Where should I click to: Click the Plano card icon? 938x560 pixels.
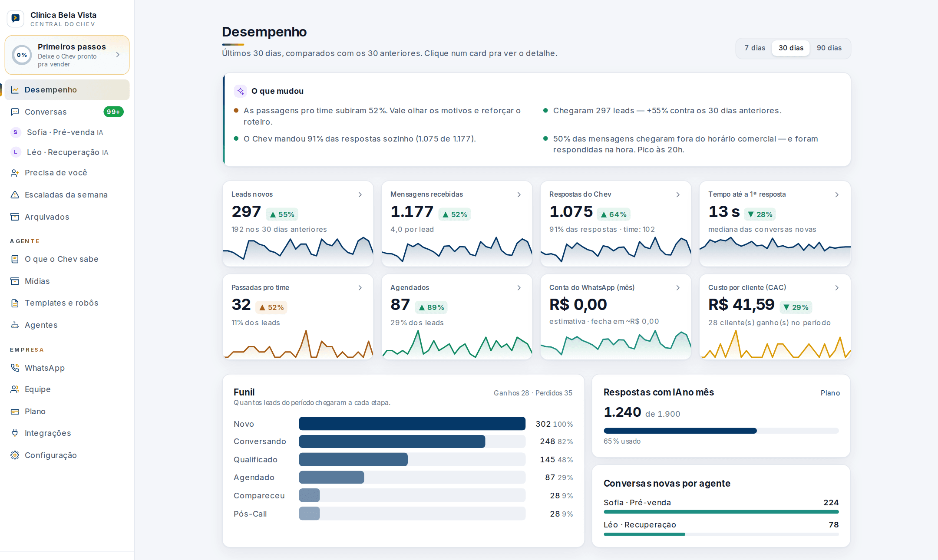[15, 412]
